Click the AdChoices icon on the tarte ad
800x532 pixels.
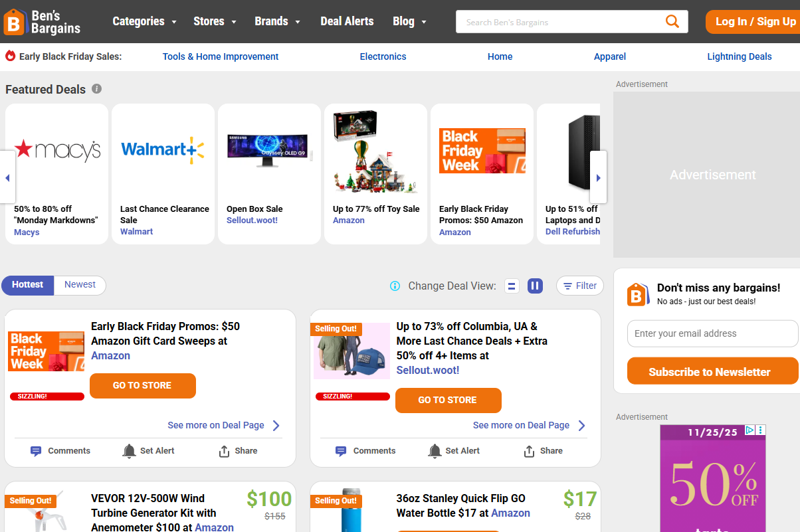[750, 430]
